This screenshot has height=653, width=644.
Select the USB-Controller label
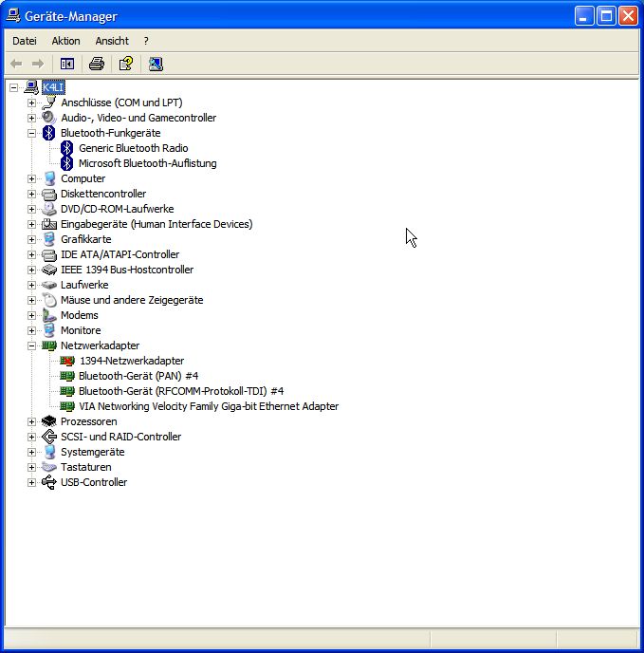pos(94,482)
